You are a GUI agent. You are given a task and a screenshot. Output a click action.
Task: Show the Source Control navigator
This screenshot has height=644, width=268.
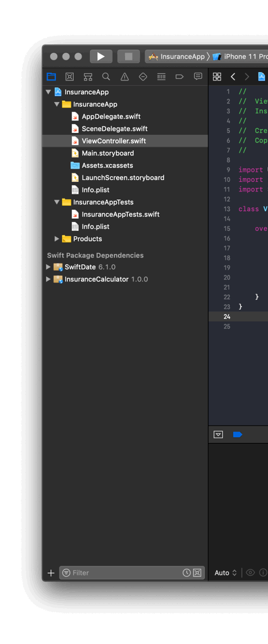70,76
